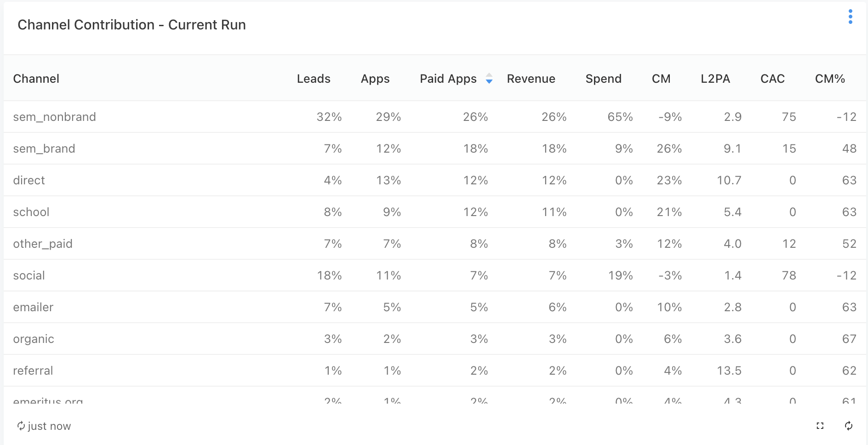Viewport: 868px width, 445px height.
Task: Select the direct channel row
Action: tap(29, 180)
